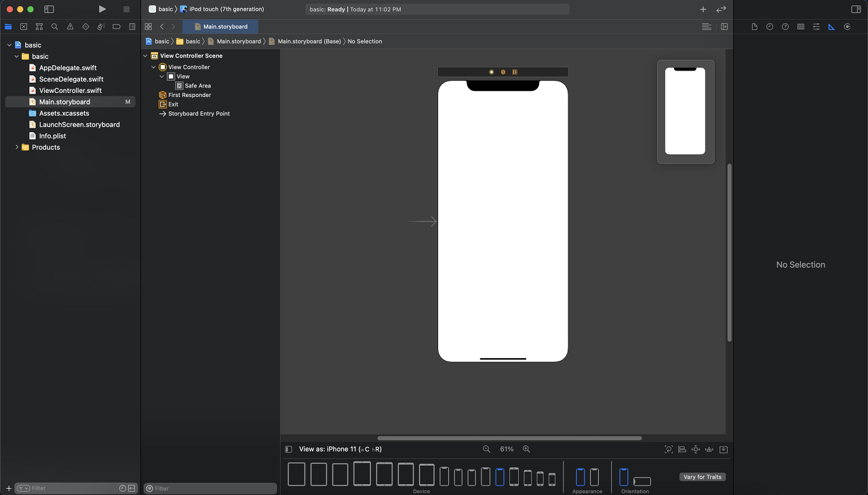Run the app with the play button
Viewport: 868px width, 495px height.
(102, 9)
